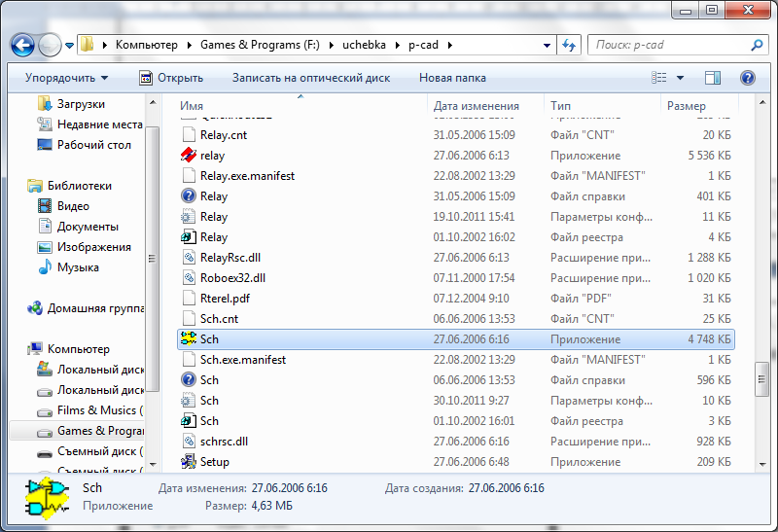This screenshot has height=532, width=778.
Task: Open the Help question mark icon
Action: (747, 78)
